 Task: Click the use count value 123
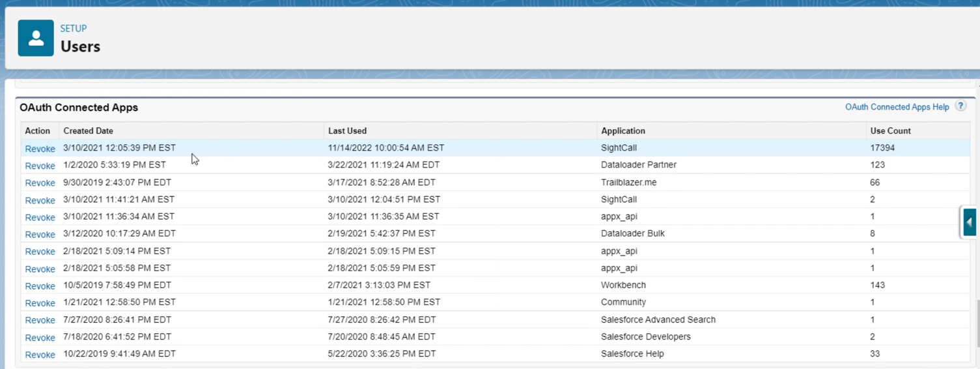click(x=877, y=165)
